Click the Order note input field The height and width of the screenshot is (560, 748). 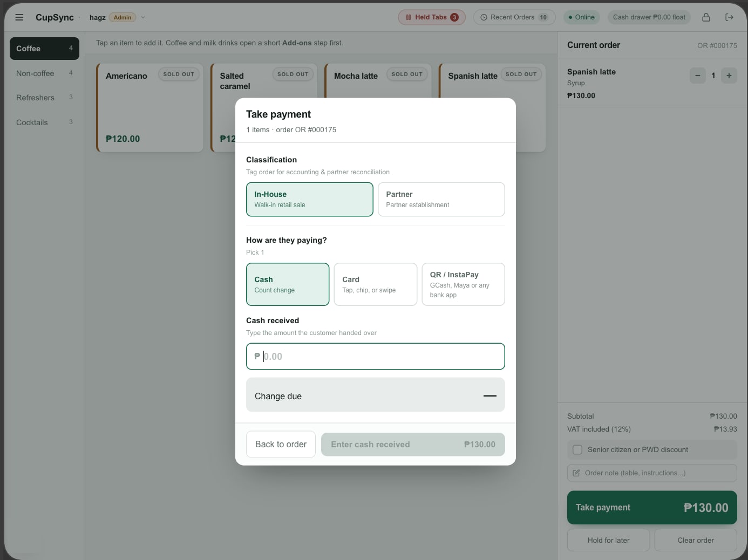[x=652, y=473]
